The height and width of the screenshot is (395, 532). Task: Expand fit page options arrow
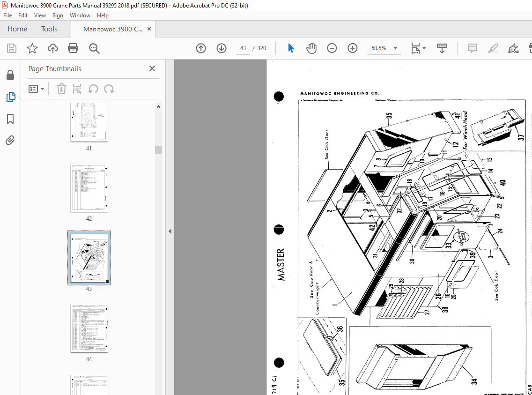[424, 48]
